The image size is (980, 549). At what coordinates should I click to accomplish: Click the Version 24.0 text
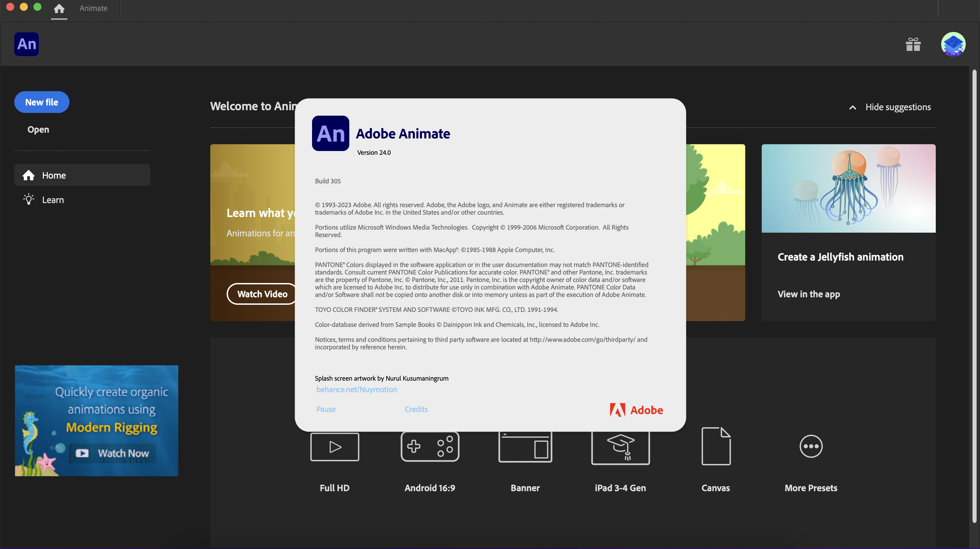point(374,152)
